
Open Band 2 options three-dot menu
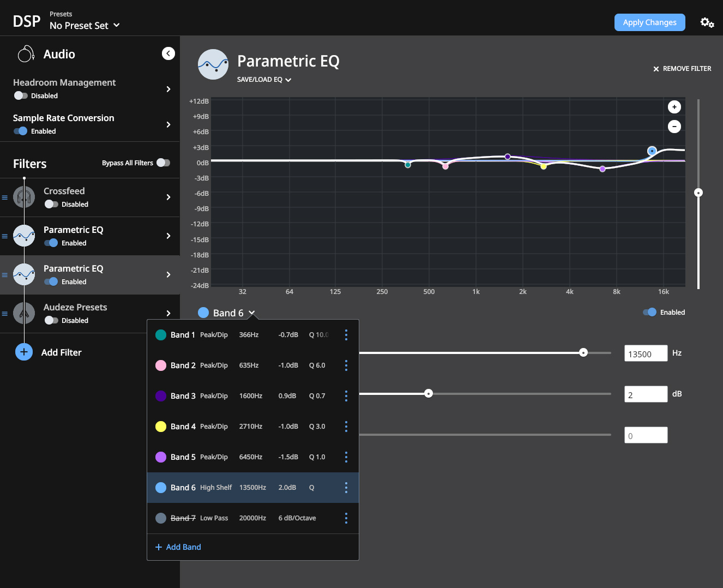(x=346, y=365)
